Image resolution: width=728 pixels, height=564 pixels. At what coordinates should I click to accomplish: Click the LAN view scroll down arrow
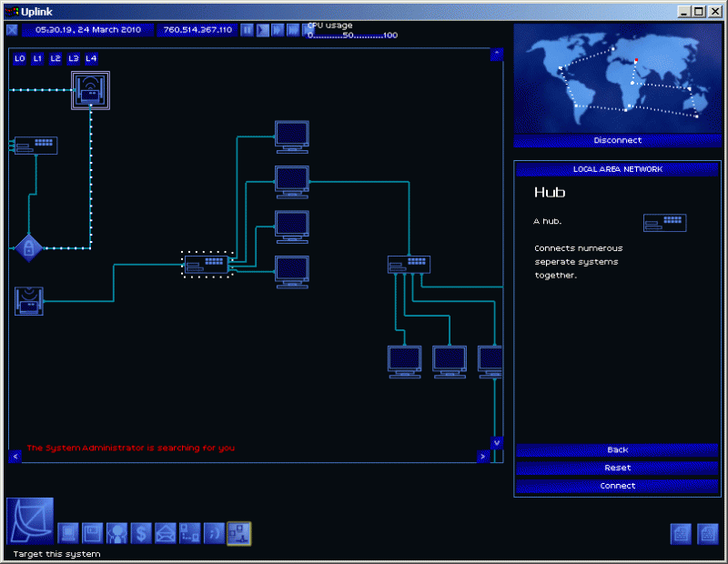[497, 443]
